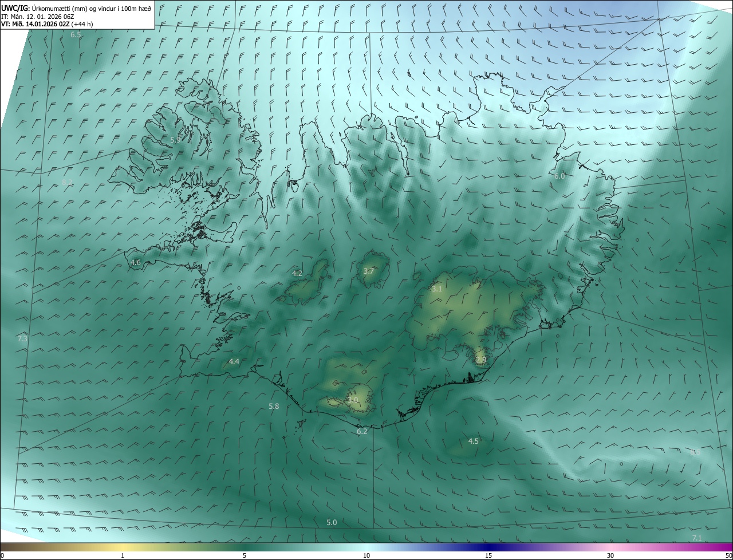Screen dimensions: 733x560
Task: Click the 5.8 value label
Action: (x=274, y=407)
